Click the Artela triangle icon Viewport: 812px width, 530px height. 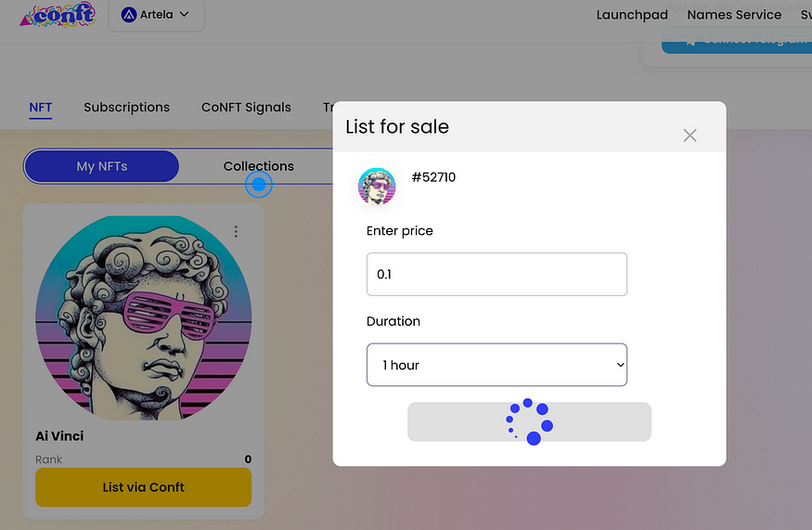[x=128, y=15]
